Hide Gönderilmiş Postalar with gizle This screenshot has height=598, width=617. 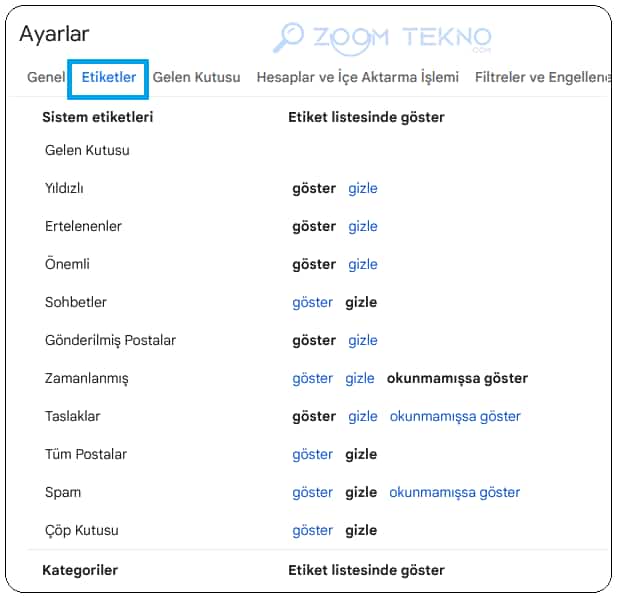coord(363,340)
